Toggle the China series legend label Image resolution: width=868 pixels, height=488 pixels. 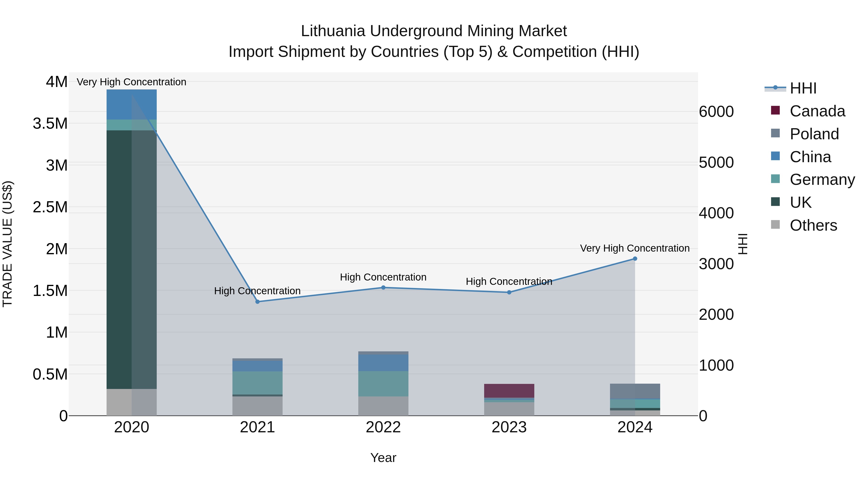pos(810,157)
